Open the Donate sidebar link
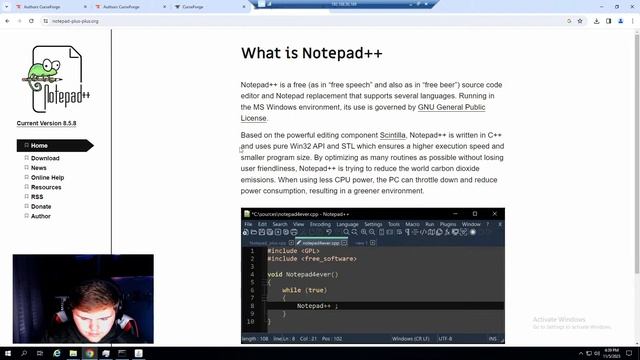This screenshot has height=360, width=640. [41, 207]
